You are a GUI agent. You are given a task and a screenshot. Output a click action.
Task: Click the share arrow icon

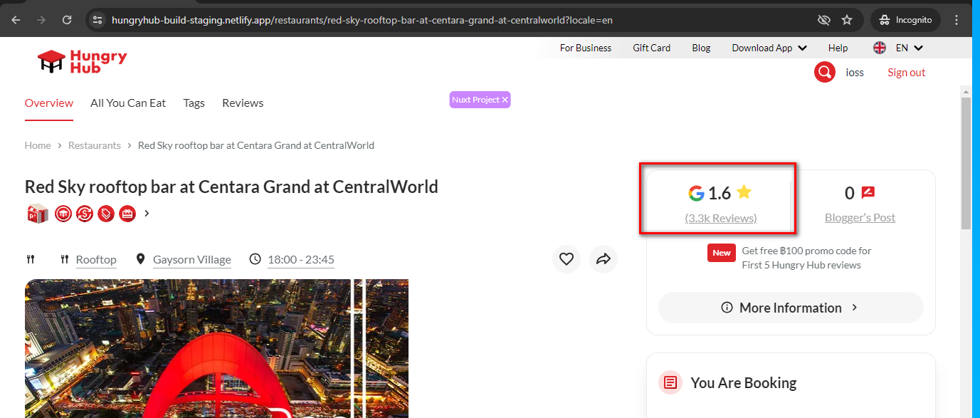604,259
